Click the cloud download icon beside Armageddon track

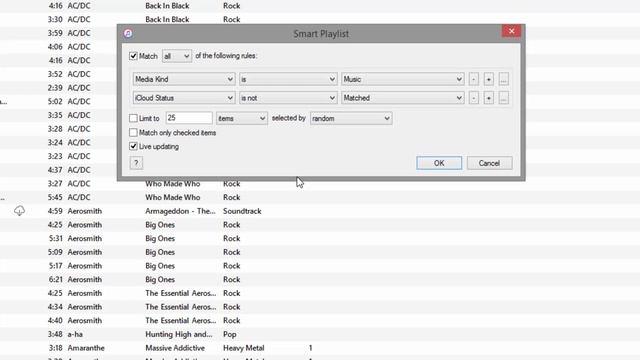click(19, 211)
